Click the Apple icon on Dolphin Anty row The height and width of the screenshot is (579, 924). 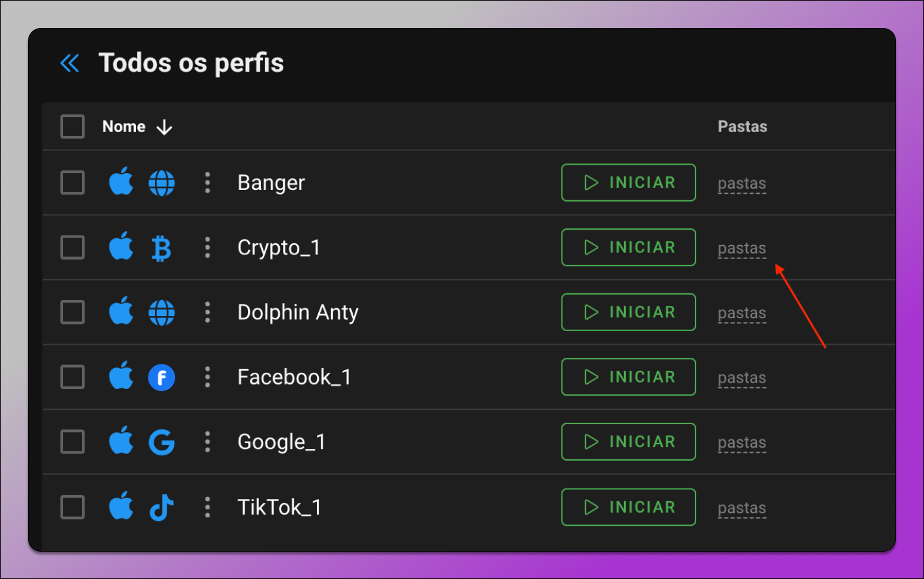pos(121,312)
